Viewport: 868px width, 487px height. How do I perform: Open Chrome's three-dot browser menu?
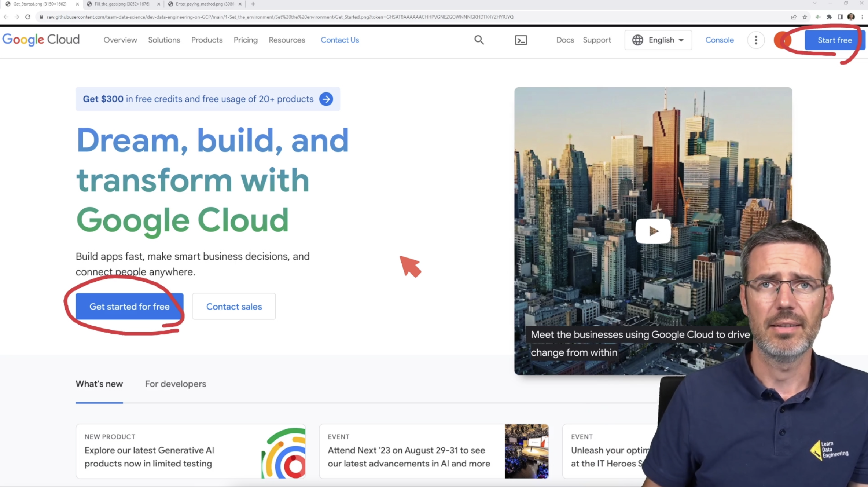click(862, 17)
